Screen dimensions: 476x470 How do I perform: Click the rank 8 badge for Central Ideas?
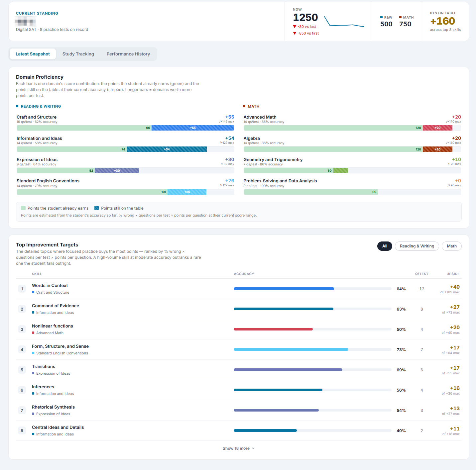[x=22, y=431]
